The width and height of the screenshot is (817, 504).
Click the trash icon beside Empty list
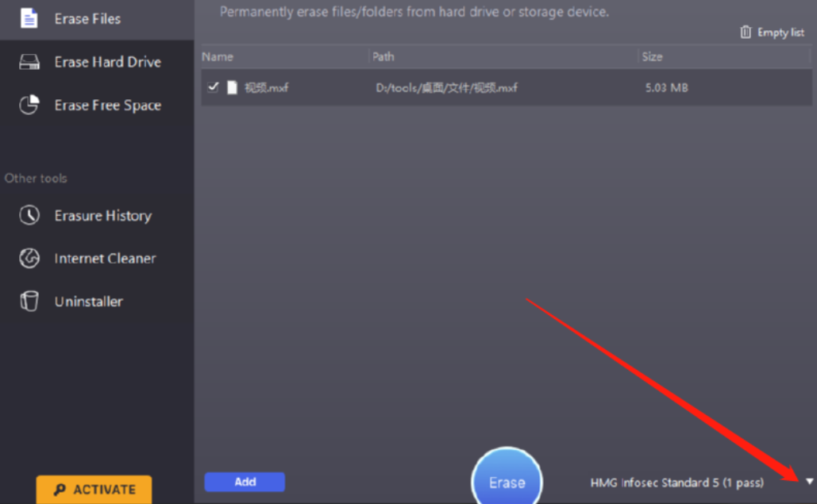point(746,33)
